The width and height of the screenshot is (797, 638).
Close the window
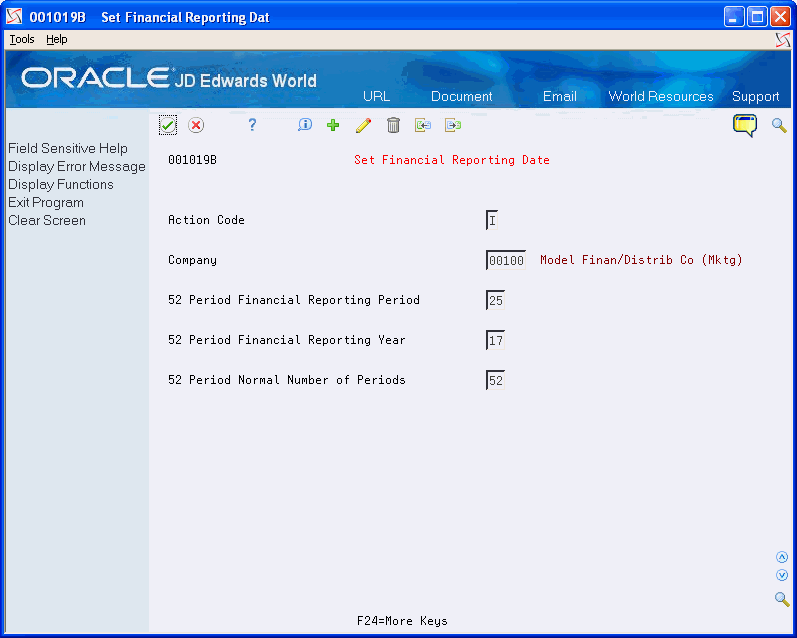780,17
